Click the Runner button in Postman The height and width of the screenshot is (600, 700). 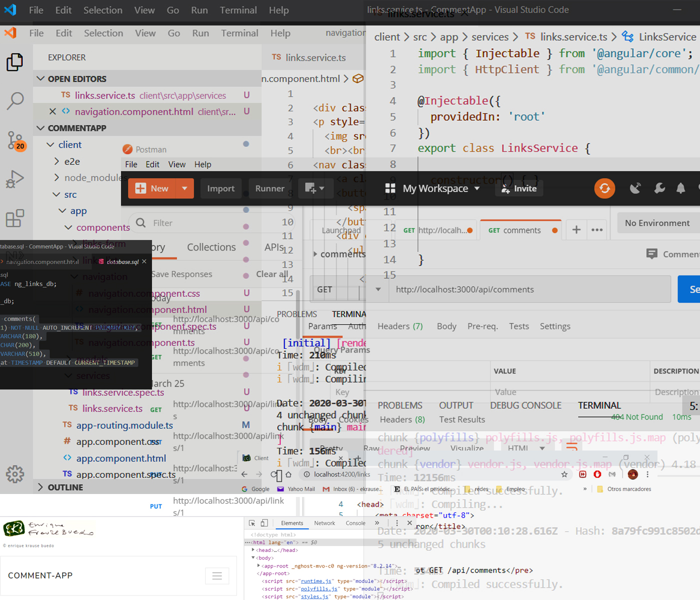point(269,188)
